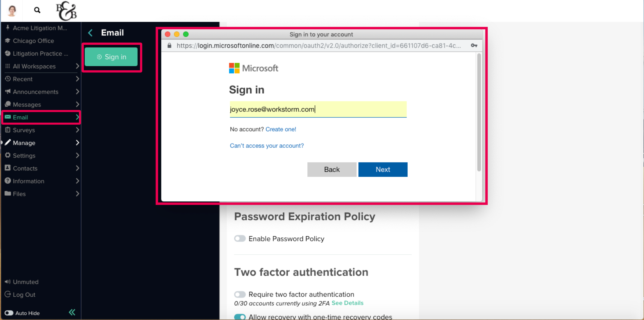Click the Back button
Viewport: 644px width, 320px height.
(332, 169)
